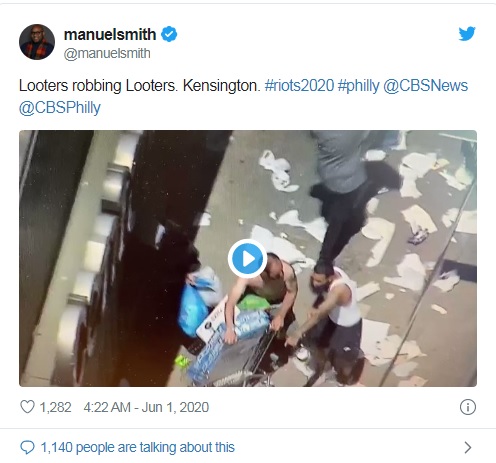Visit the @CBSNews mention

(x=425, y=86)
